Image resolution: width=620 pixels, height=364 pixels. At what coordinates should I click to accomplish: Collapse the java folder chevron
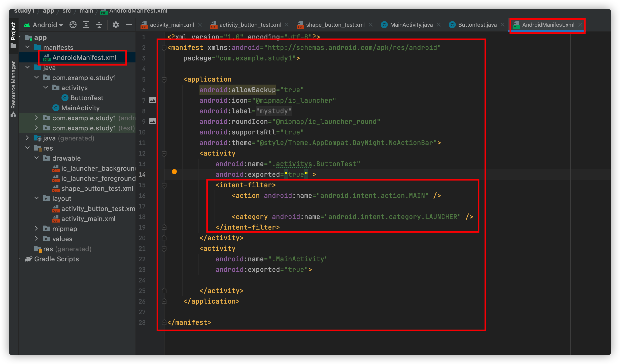pos(28,67)
